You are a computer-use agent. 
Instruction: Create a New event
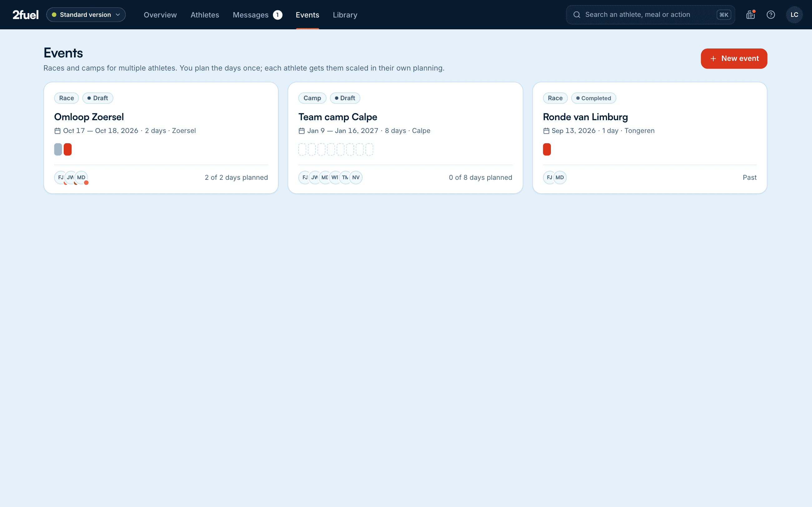(734, 58)
